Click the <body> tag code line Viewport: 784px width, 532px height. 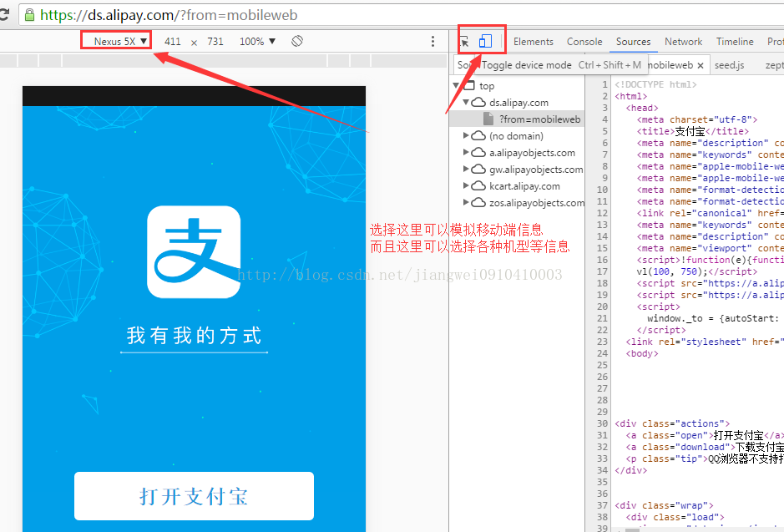(x=642, y=353)
